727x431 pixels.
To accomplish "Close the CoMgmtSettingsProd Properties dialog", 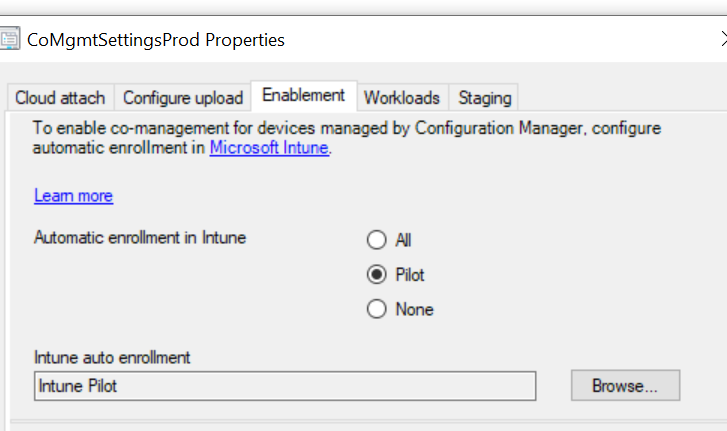I will pyautogui.click(x=721, y=40).
